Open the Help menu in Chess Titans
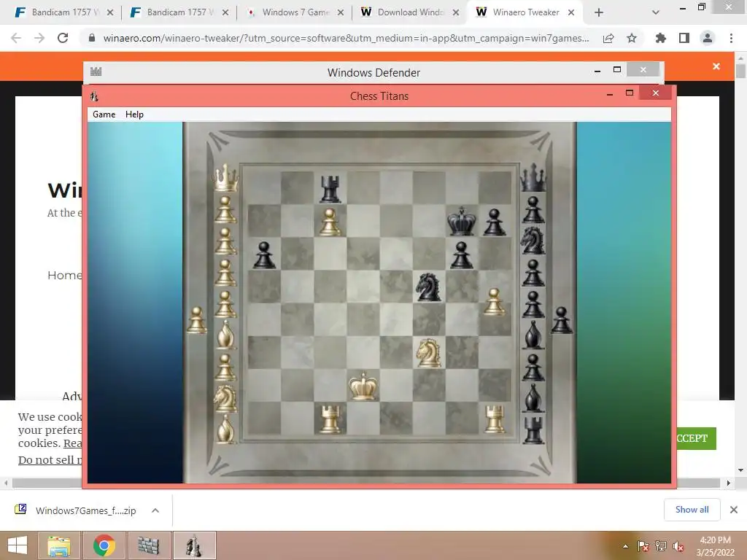747x560 pixels. [x=134, y=114]
